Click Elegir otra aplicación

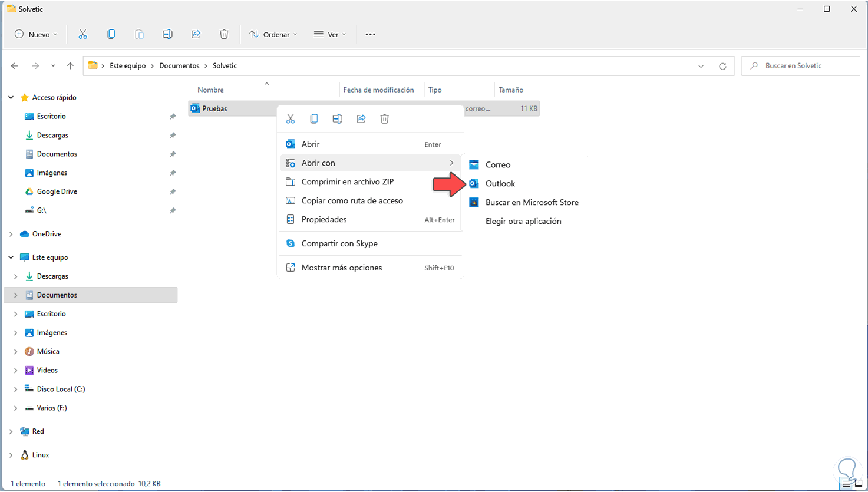524,222
